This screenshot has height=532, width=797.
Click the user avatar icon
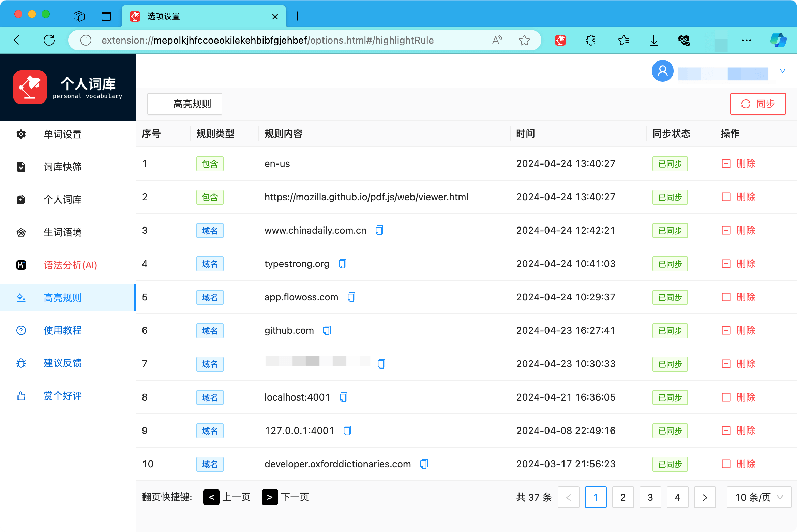coord(662,71)
